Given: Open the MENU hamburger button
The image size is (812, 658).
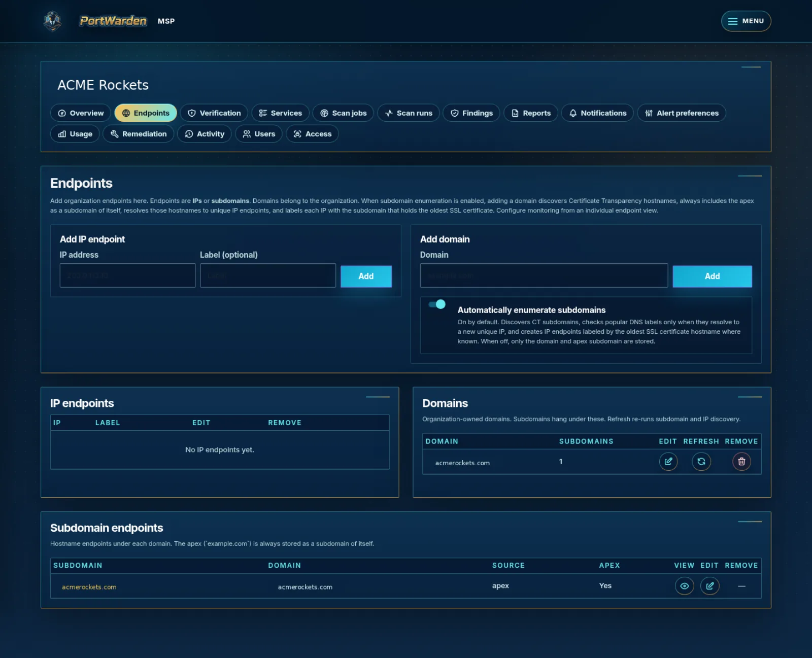Looking at the screenshot, I should (x=746, y=21).
